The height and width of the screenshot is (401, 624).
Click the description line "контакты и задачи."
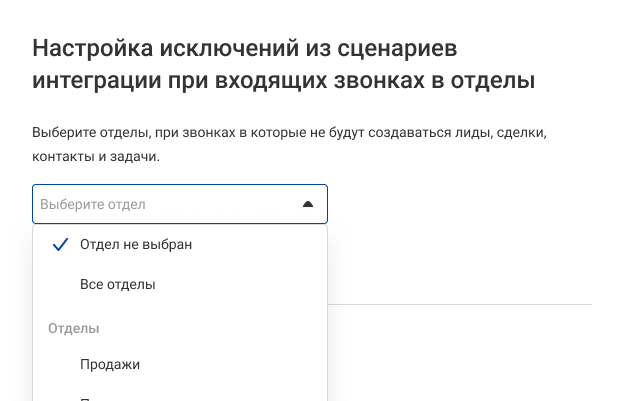(x=96, y=157)
